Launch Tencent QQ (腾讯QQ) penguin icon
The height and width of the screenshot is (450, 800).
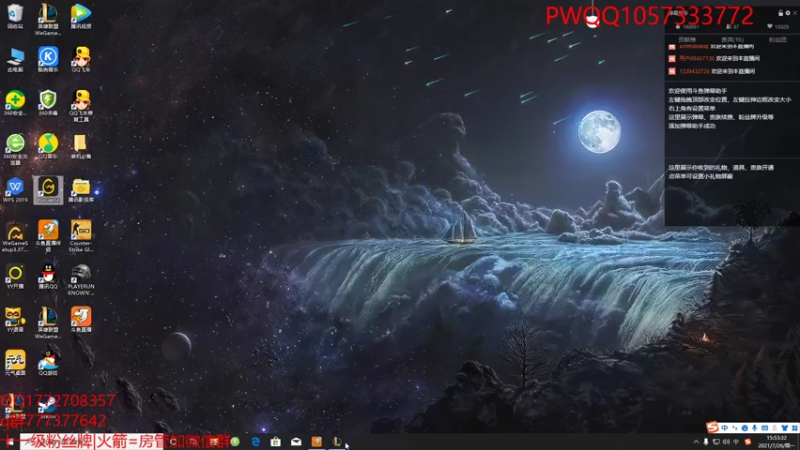[48, 278]
